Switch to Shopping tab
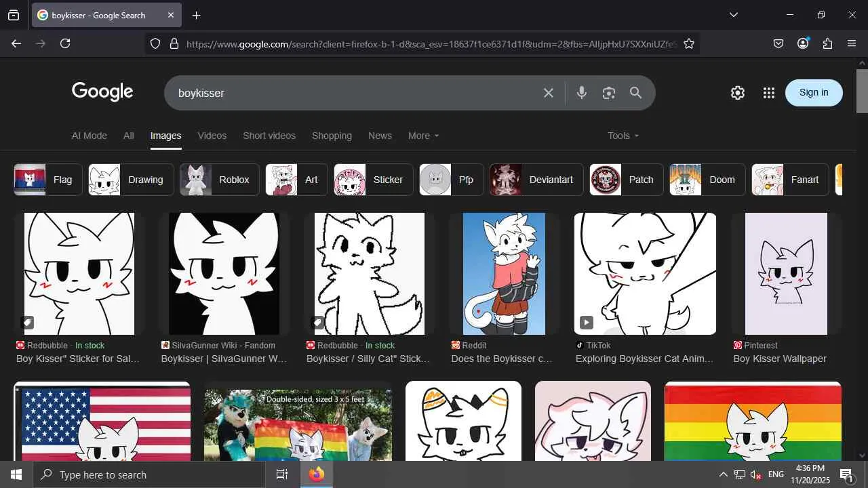Image resolution: width=868 pixels, height=488 pixels. 332,136
